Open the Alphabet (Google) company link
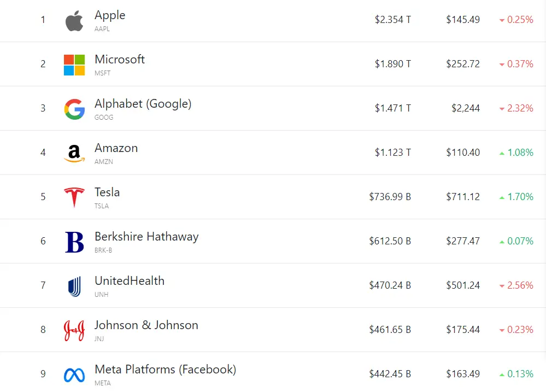The width and height of the screenshot is (546, 392). (143, 104)
